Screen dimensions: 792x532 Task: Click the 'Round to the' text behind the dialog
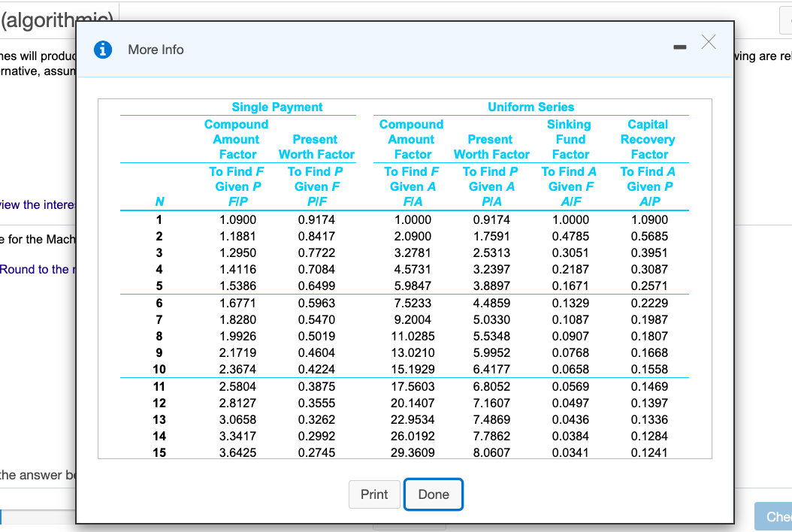pyautogui.click(x=35, y=269)
